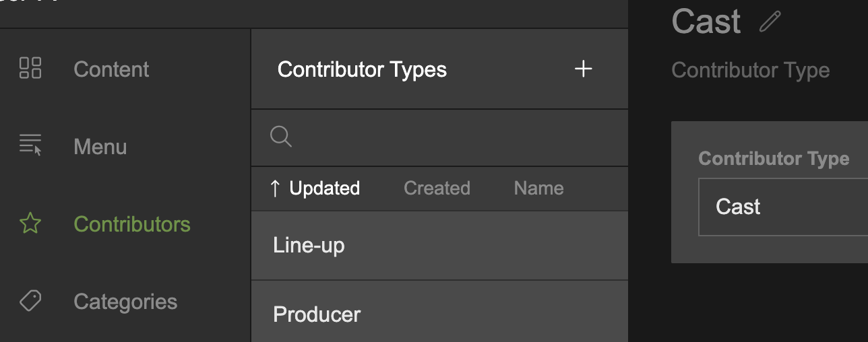
Task: Add a new contributor type with plus icon
Action: pyautogui.click(x=583, y=69)
